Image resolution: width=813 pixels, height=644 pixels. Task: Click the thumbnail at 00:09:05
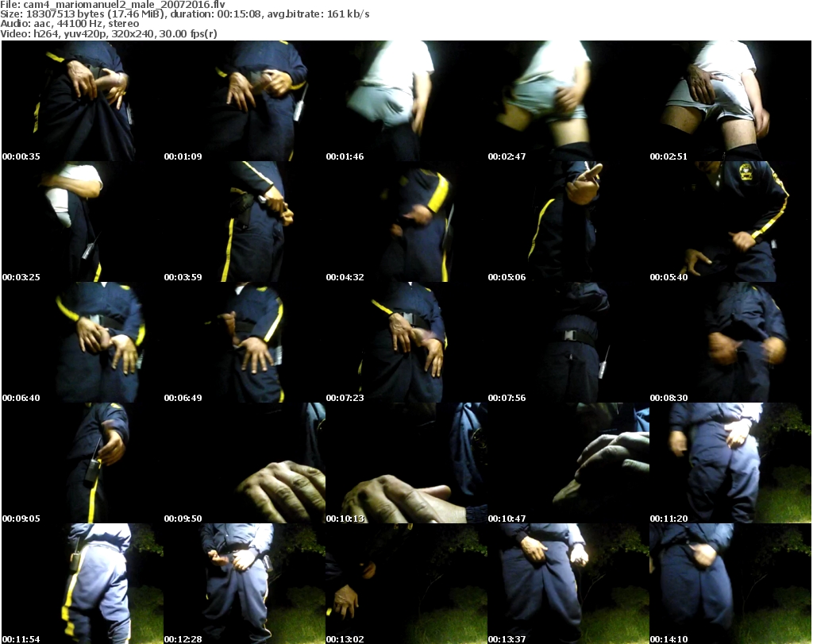pos(82,463)
